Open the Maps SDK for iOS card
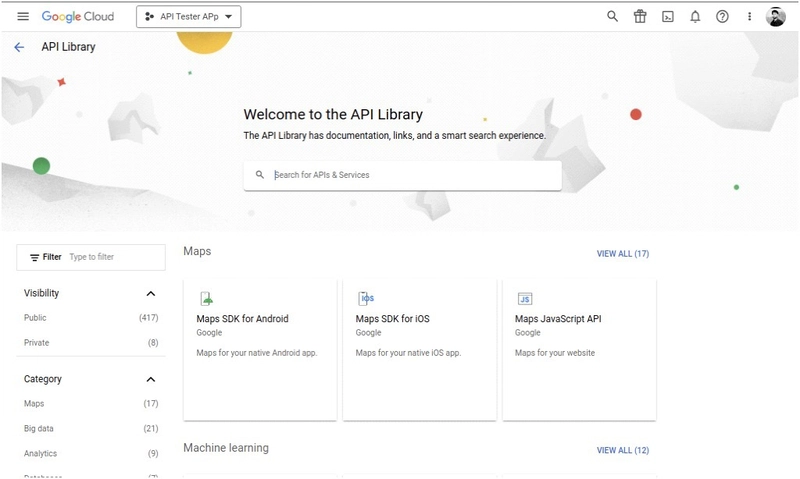This screenshot has width=800, height=479. tap(419, 350)
